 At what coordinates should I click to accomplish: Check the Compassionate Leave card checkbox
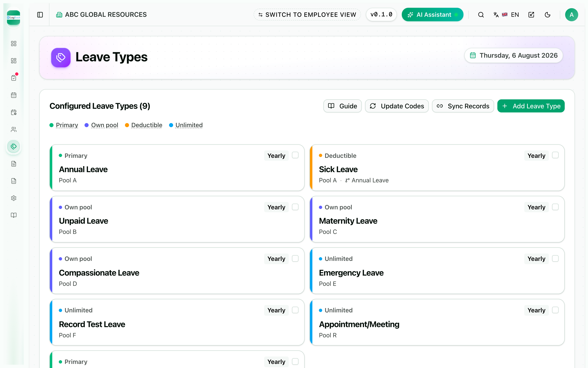295,258
